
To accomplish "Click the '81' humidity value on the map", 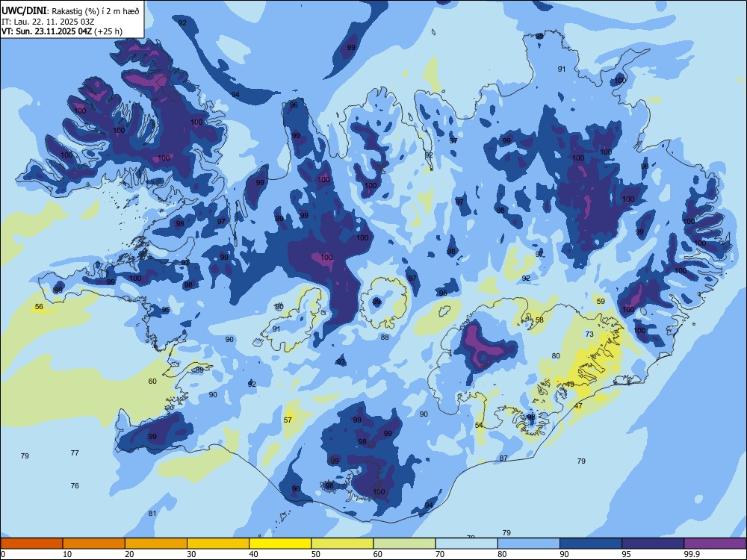I will (152, 514).
